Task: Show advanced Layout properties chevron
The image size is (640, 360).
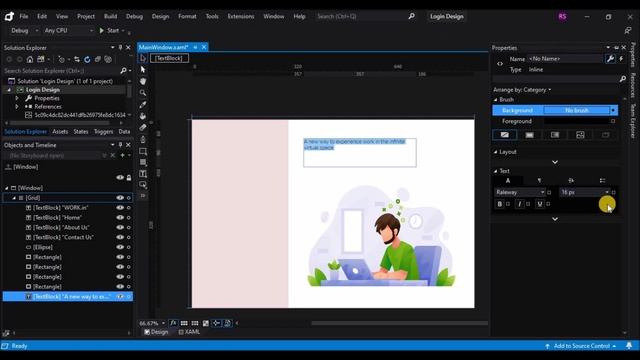Action: click(555, 162)
